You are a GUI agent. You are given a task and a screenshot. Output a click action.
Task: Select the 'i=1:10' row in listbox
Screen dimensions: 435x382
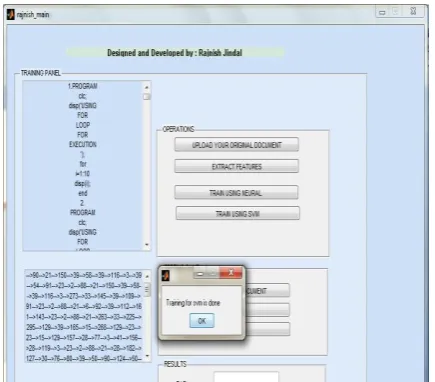pyautogui.click(x=83, y=174)
